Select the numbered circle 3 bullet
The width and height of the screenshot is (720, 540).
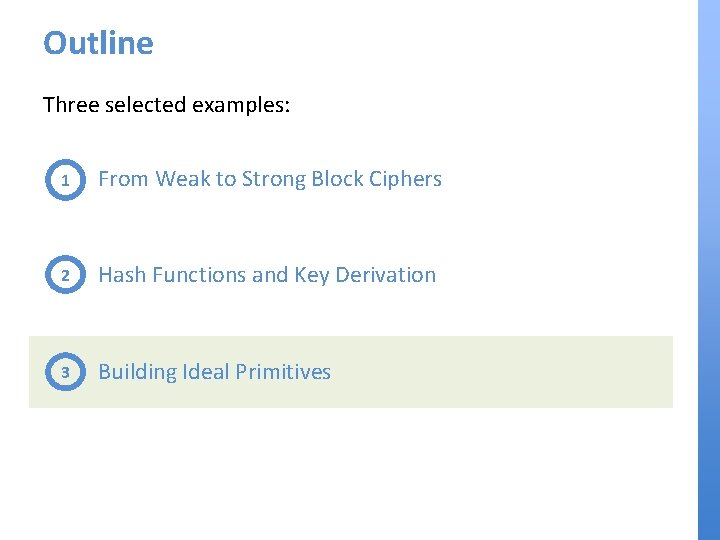click(65, 372)
